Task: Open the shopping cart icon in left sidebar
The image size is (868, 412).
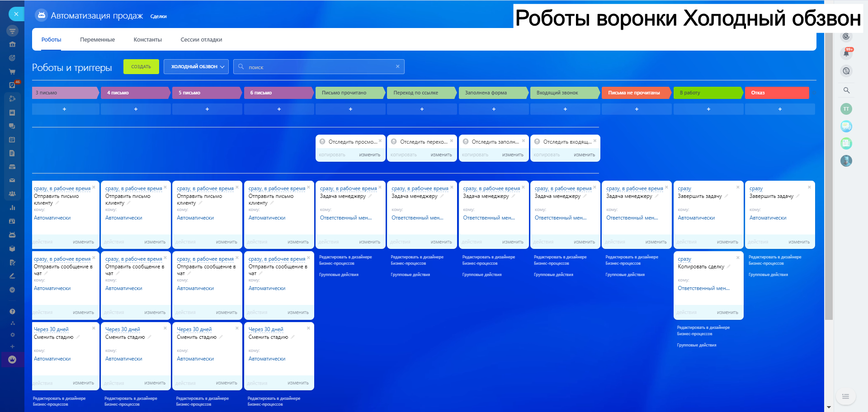Action: point(12,71)
